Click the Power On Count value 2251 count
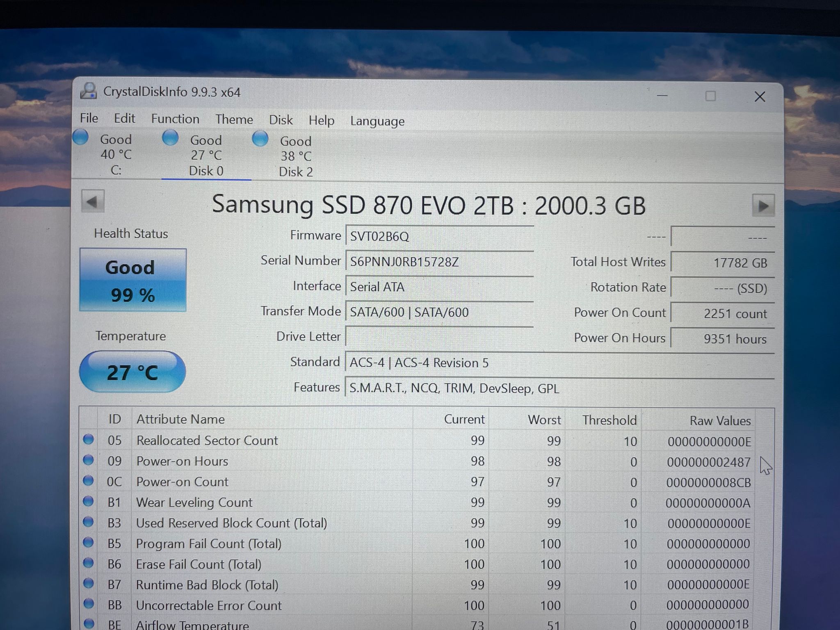 [x=723, y=313]
